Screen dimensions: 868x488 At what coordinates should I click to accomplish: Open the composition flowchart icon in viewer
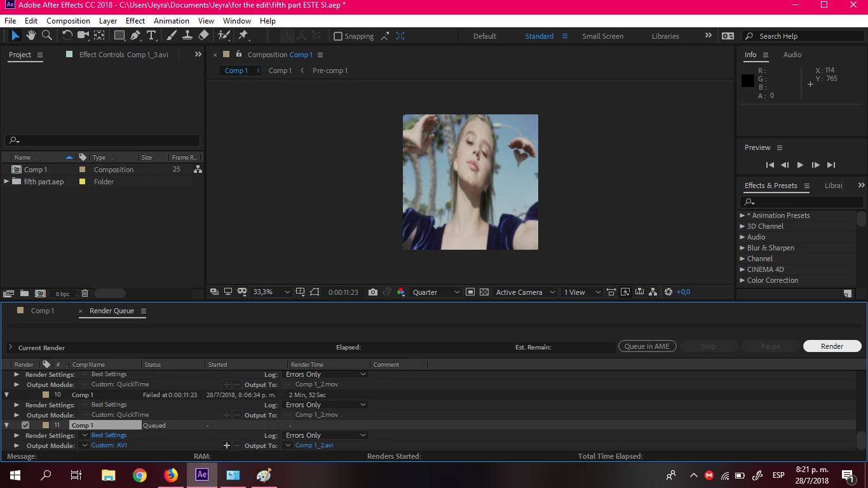point(653,292)
